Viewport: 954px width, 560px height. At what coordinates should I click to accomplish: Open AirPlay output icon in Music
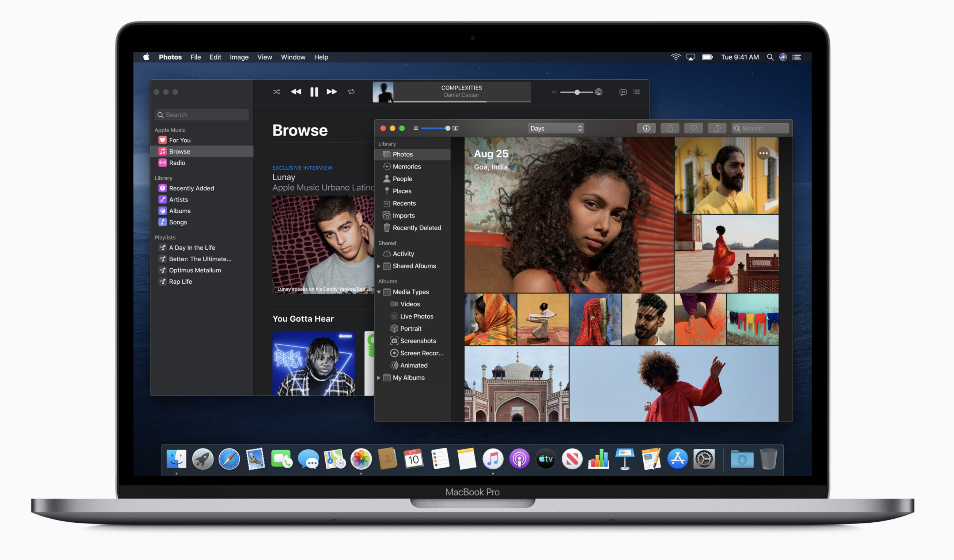[x=598, y=92]
